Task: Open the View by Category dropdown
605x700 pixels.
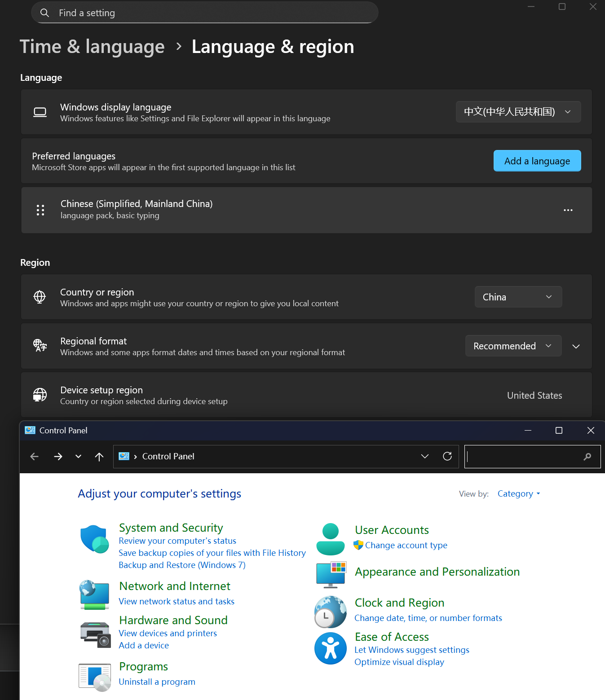Action: coord(519,493)
